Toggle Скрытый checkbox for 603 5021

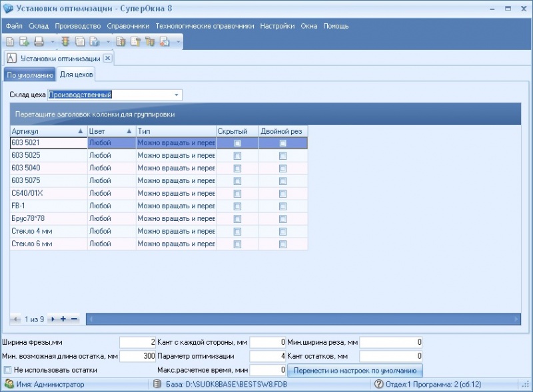coord(237,143)
